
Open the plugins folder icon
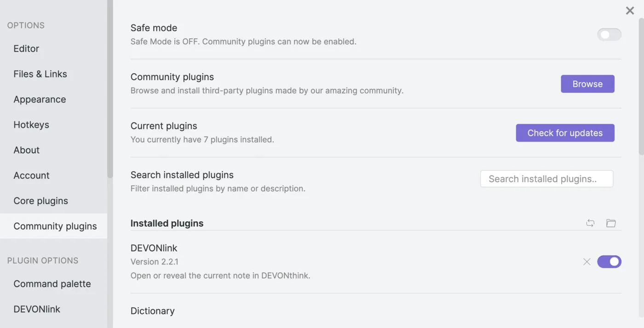[611, 223]
